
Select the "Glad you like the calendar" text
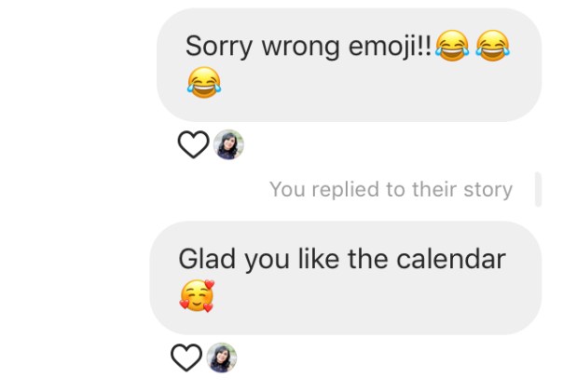(342, 259)
